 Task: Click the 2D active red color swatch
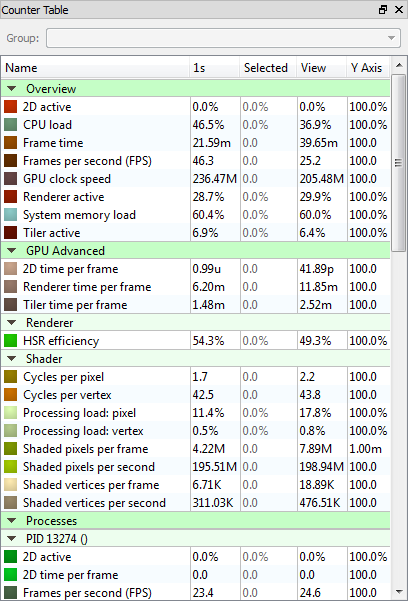click(10, 107)
